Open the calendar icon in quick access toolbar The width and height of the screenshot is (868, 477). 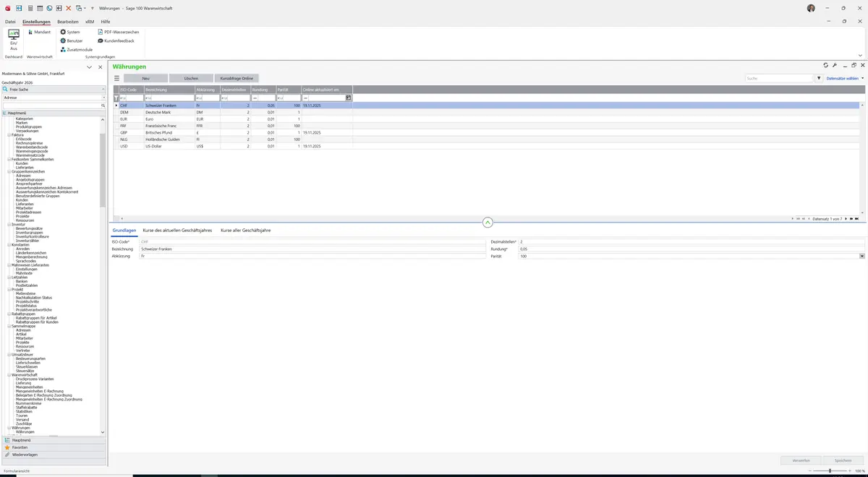(40, 8)
